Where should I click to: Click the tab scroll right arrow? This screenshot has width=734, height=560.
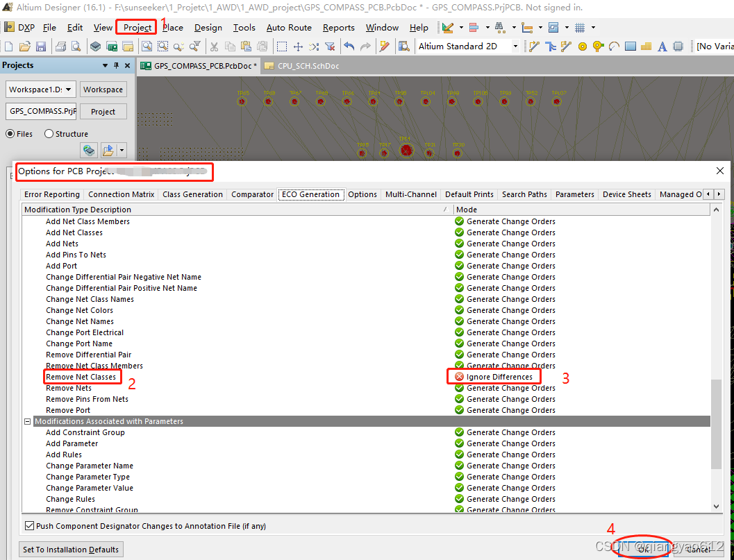coord(719,194)
